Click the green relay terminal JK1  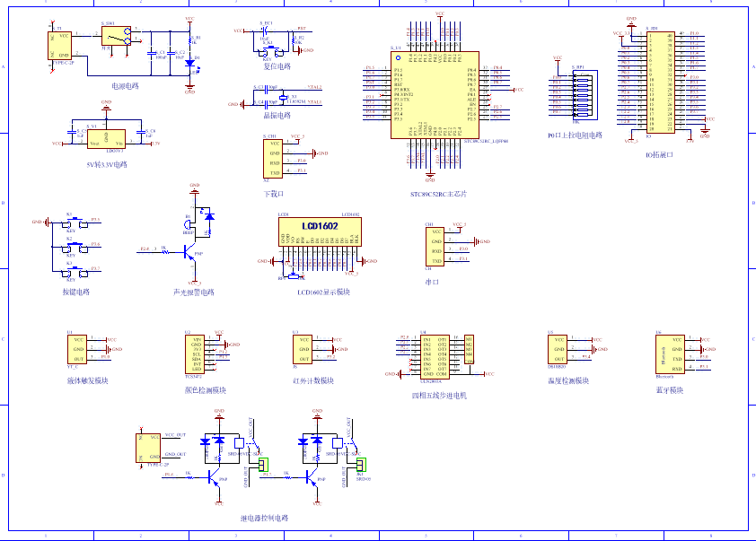pyautogui.click(x=361, y=465)
